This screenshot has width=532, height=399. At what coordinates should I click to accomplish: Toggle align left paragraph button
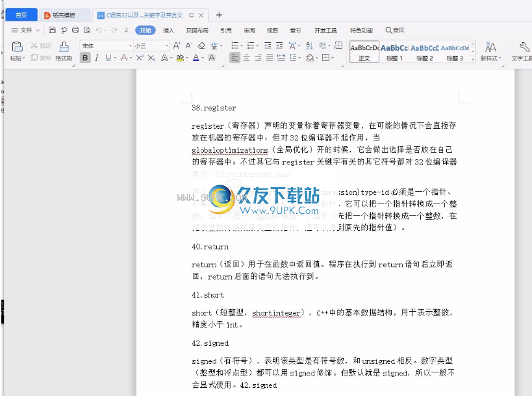[x=234, y=58]
